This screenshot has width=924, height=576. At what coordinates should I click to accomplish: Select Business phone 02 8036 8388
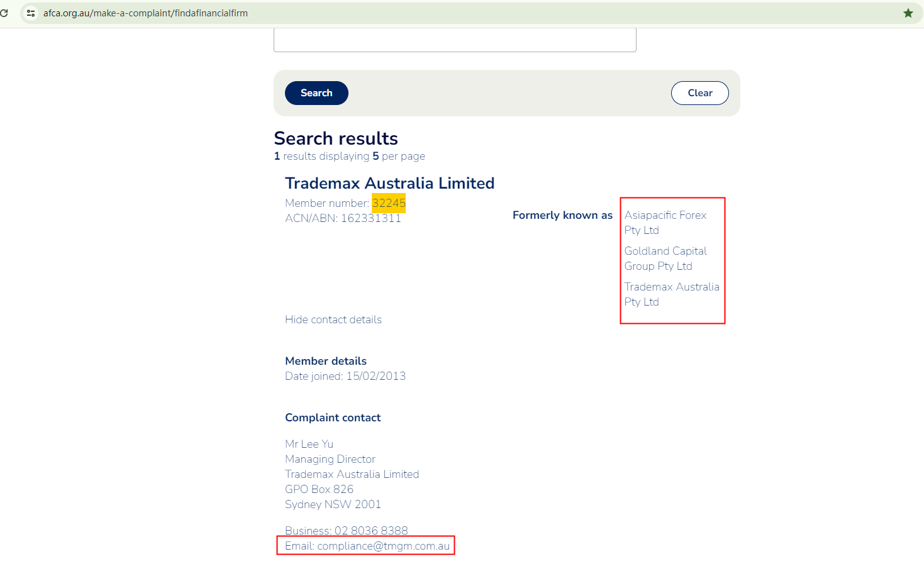tap(347, 531)
